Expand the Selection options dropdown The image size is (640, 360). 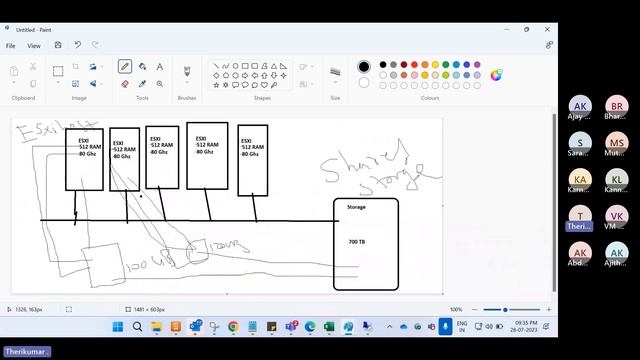[x=58, y=83]
